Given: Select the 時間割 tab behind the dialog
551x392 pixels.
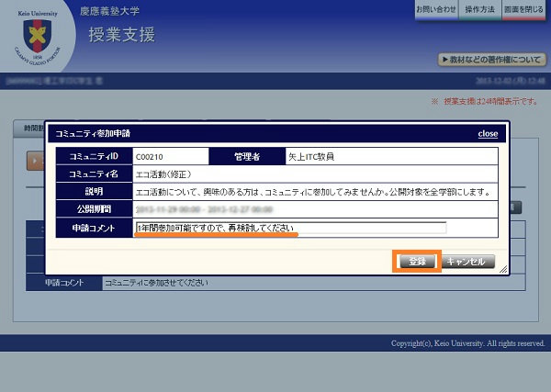Looking at the screenshot, I should tap(29, 128).
